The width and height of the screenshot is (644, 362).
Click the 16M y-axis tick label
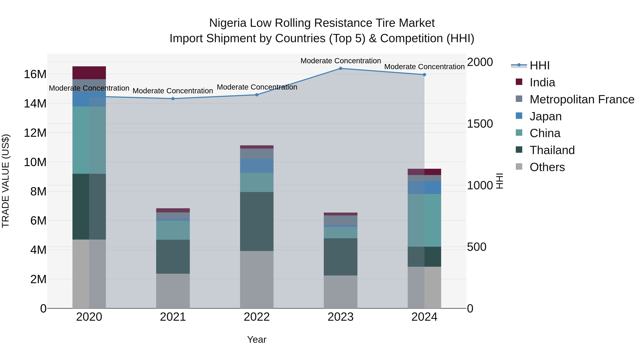tap(35, 74)
